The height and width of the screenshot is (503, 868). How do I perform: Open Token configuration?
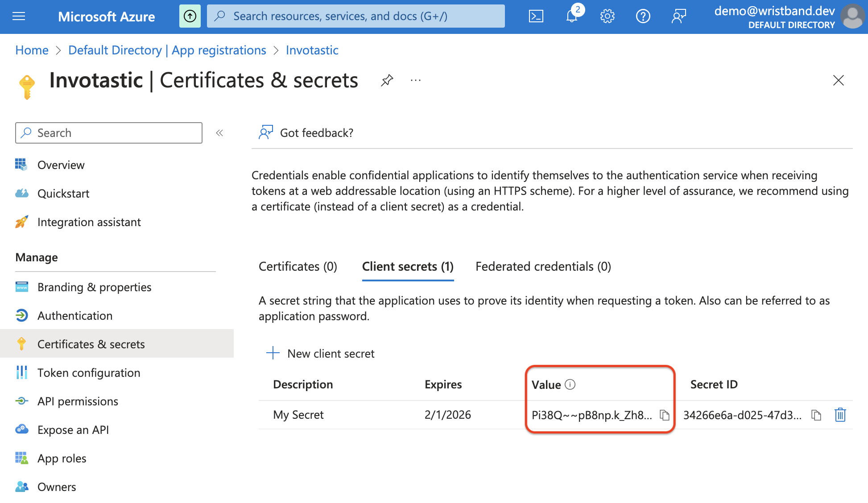click(x=89, y=373)
